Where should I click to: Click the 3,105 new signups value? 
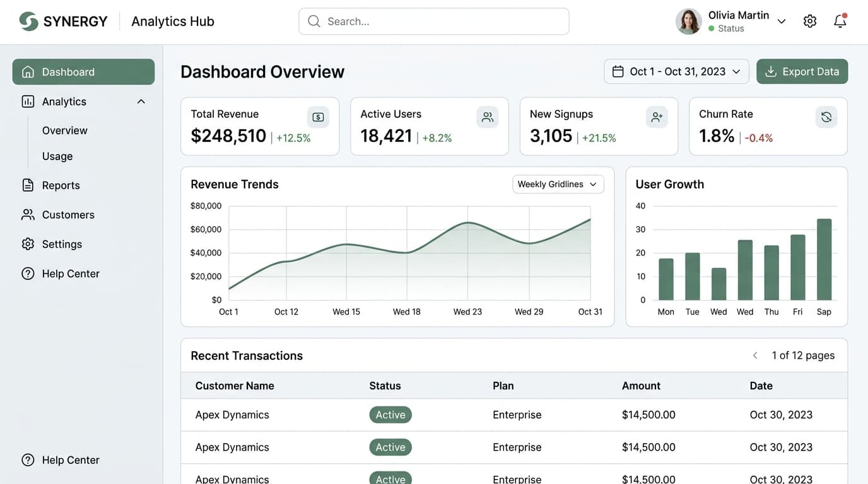click(551, 136)
